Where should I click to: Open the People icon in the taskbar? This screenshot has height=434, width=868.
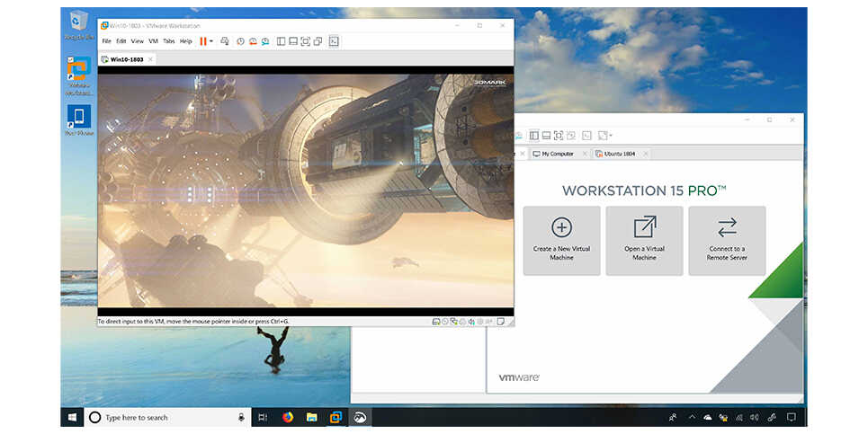click(673, 418)
